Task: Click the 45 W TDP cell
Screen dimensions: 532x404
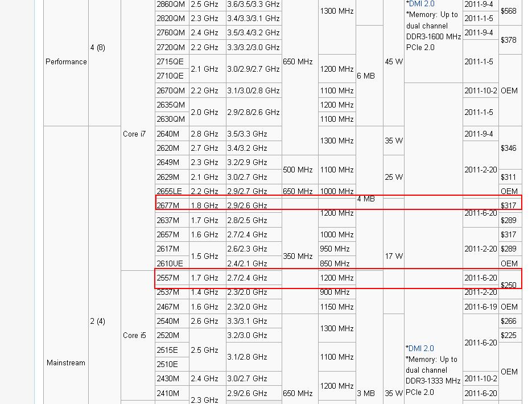Action: click(x=394, y=61)
